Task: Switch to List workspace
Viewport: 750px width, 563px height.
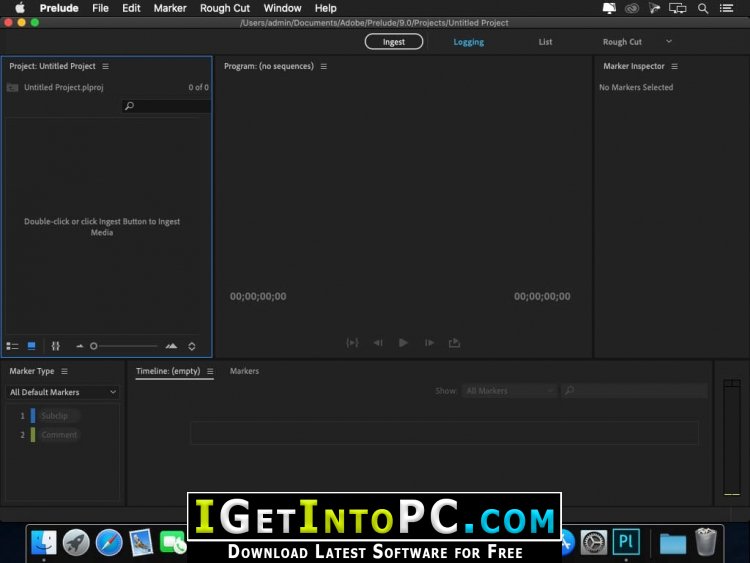Action: tap(545, 42)
